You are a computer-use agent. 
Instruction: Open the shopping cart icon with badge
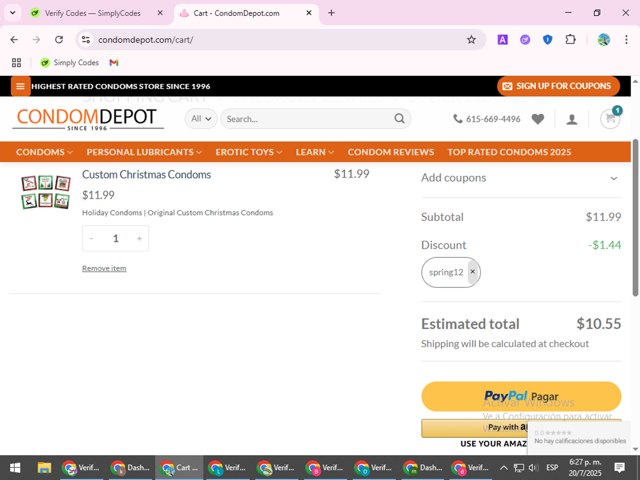[x=610, y=118]
